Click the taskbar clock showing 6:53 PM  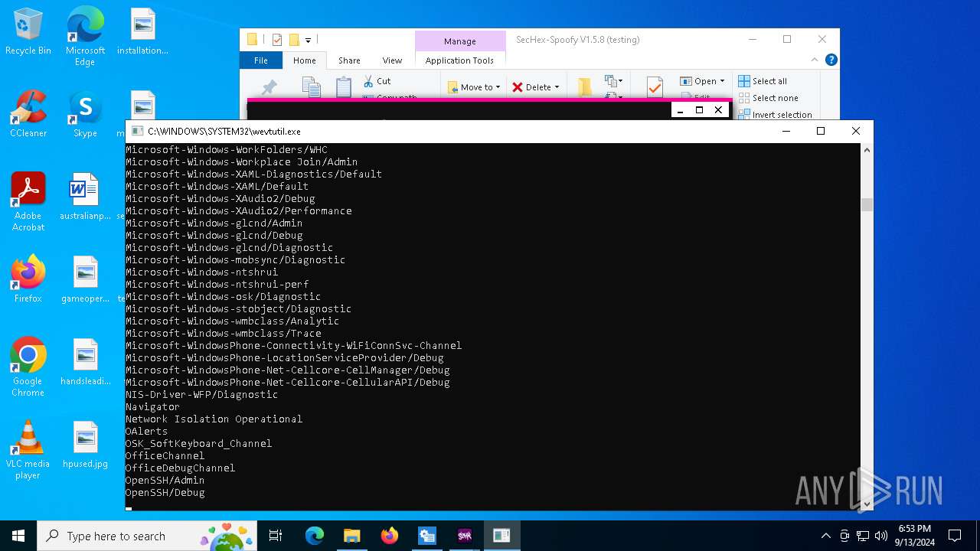click(x=913, y=536)
